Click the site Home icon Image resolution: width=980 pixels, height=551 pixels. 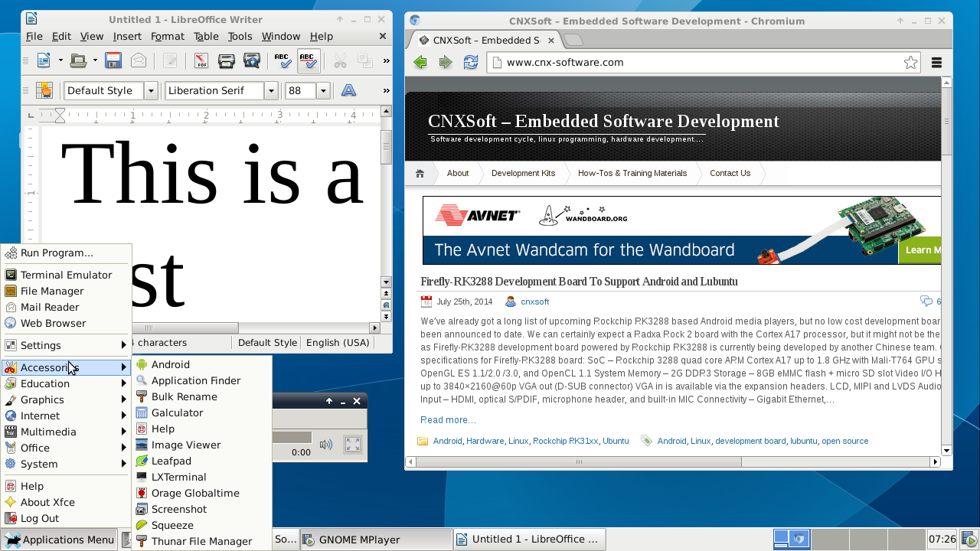420,174
